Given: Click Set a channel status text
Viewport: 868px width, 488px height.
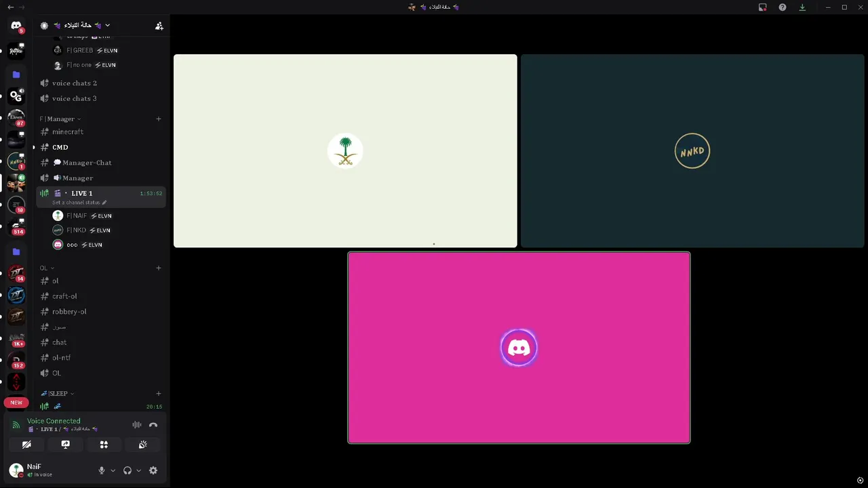Looking at the screenshot, I should tap(76, 203).
